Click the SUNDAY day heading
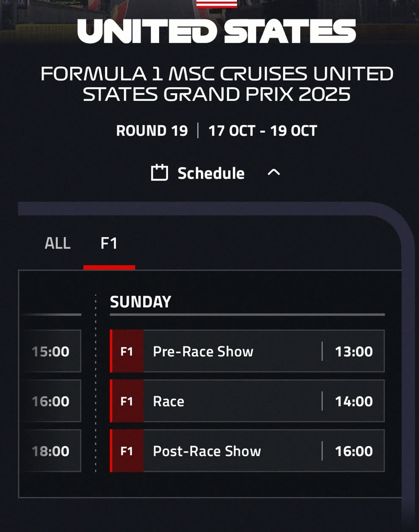Image resolution: width=419 pixels, height=532 pixels. 141,302
